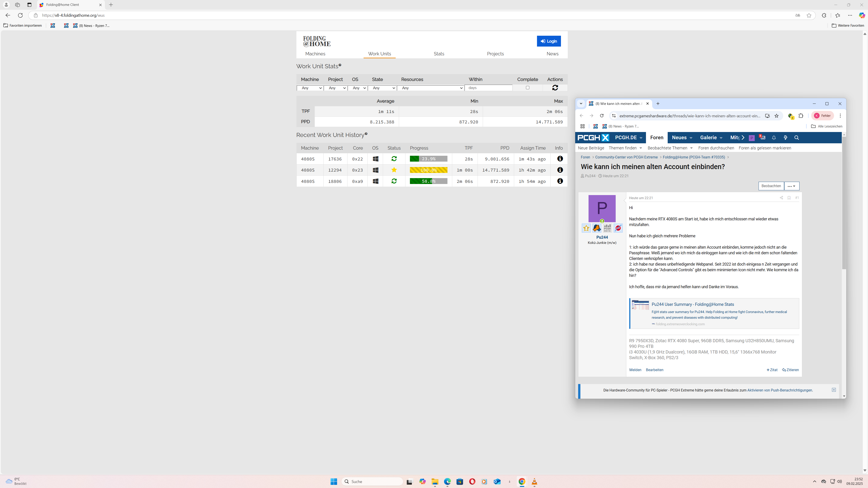Click progress bar showing 23.9%
Screen dimensions: 868x488
tap(428, 159)
